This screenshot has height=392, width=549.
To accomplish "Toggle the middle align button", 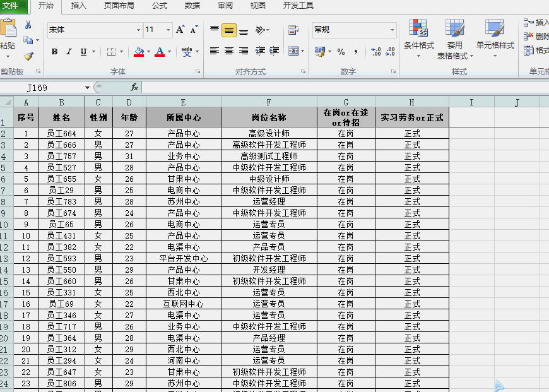I will (x=229, y=30).
